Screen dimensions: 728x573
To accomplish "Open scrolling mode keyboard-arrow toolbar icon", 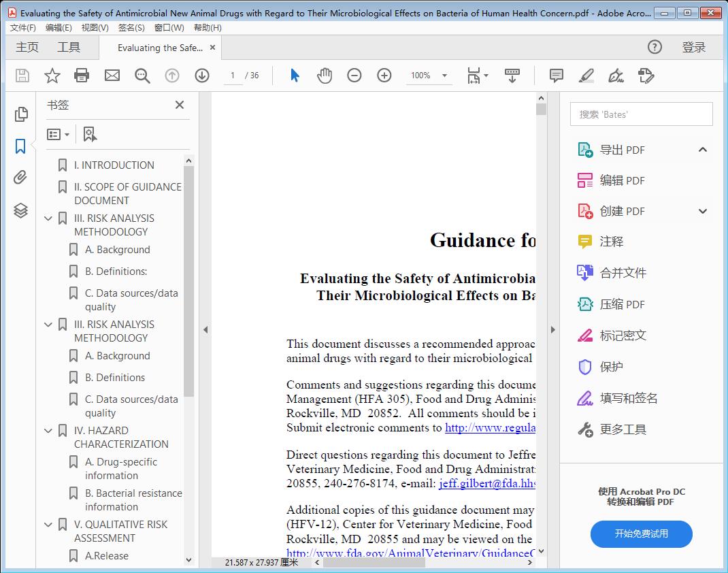I will pos(512,76).
